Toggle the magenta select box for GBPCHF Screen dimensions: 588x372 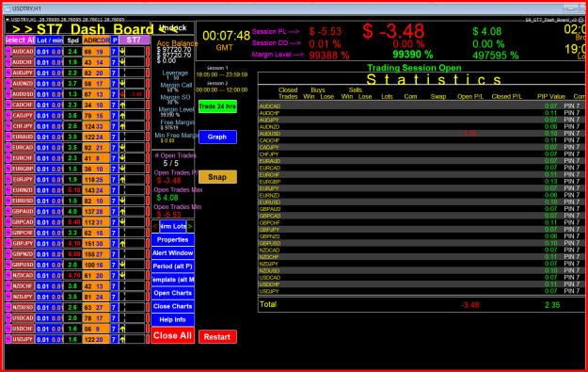(8, 233)
